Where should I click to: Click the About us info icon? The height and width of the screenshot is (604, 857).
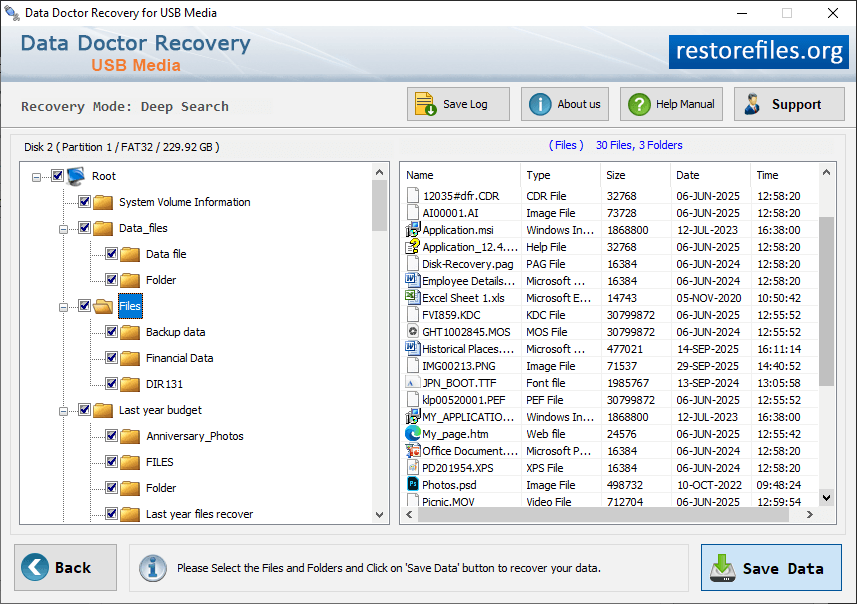[x=540, y=104]
